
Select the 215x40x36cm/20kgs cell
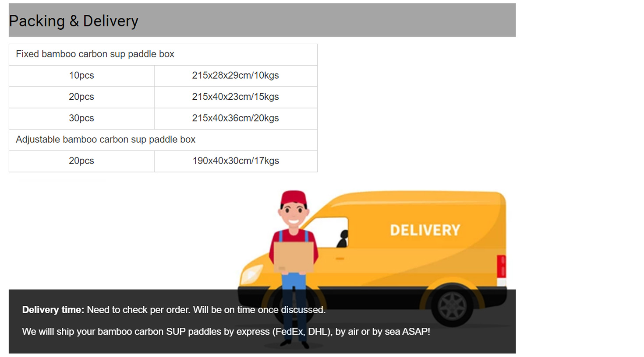(235, 118)
